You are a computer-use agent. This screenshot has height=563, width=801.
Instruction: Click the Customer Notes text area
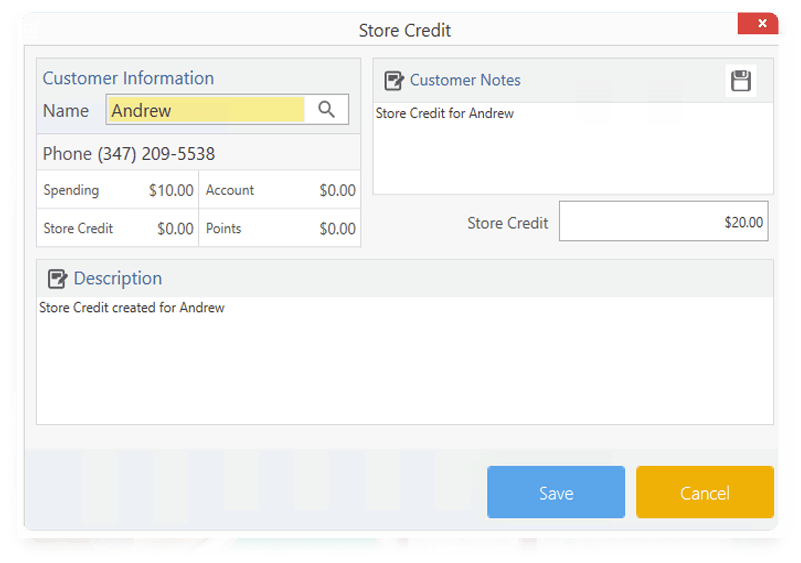click(573, 148)
